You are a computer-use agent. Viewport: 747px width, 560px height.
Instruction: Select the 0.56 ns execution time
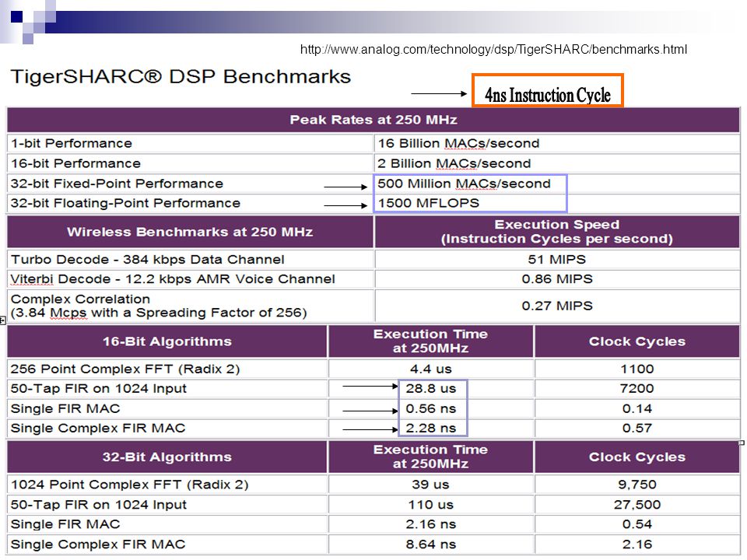click(430, 408)
